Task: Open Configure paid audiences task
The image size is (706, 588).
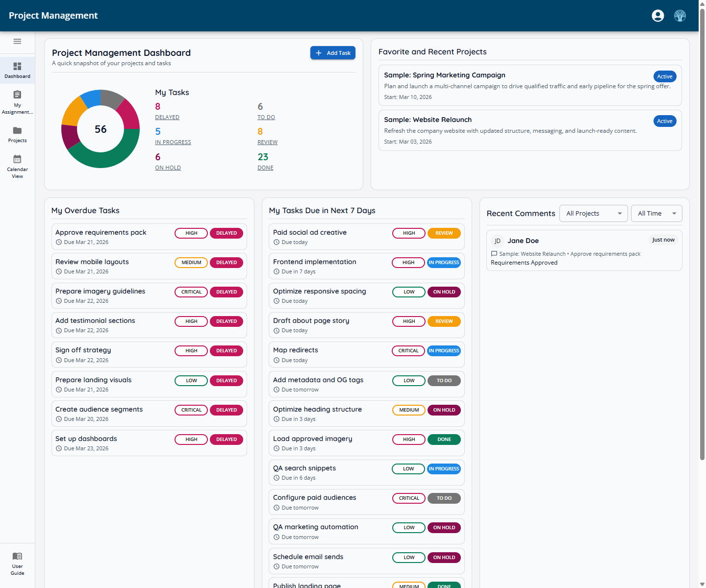Action: pyautogui.click(x=367, y=502)
